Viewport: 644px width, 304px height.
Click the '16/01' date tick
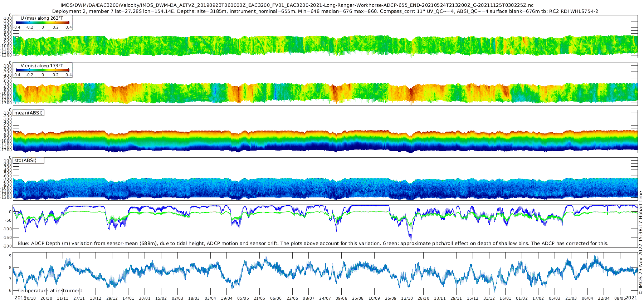[x=506, y=298]
